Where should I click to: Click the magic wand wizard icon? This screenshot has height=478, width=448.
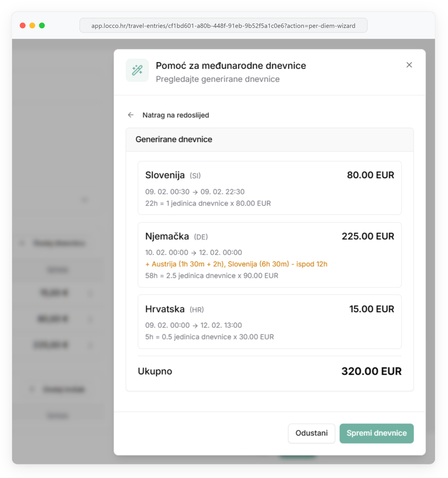point(137,70)
